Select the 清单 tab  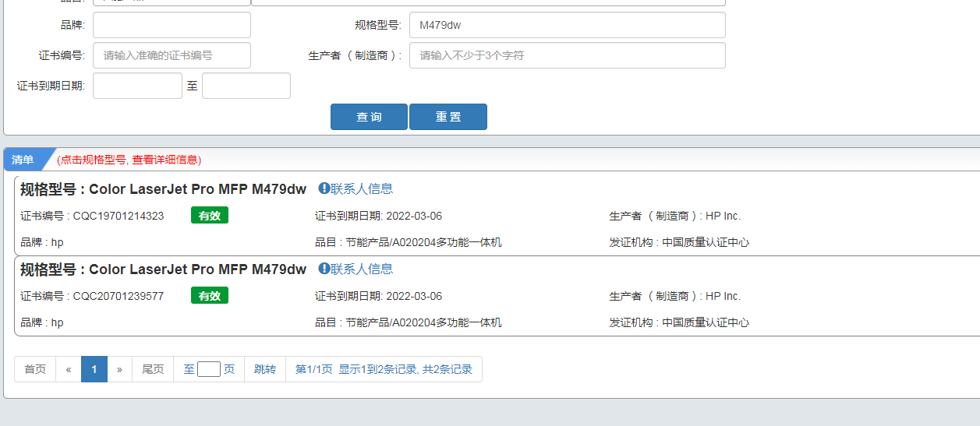pos(23,160)
